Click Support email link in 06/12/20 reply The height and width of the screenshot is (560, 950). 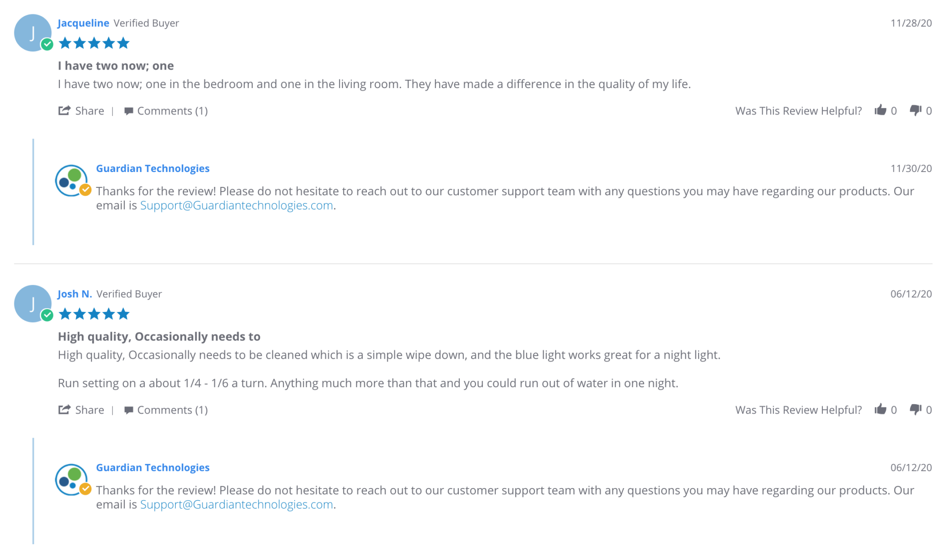[x=237, y=504]
